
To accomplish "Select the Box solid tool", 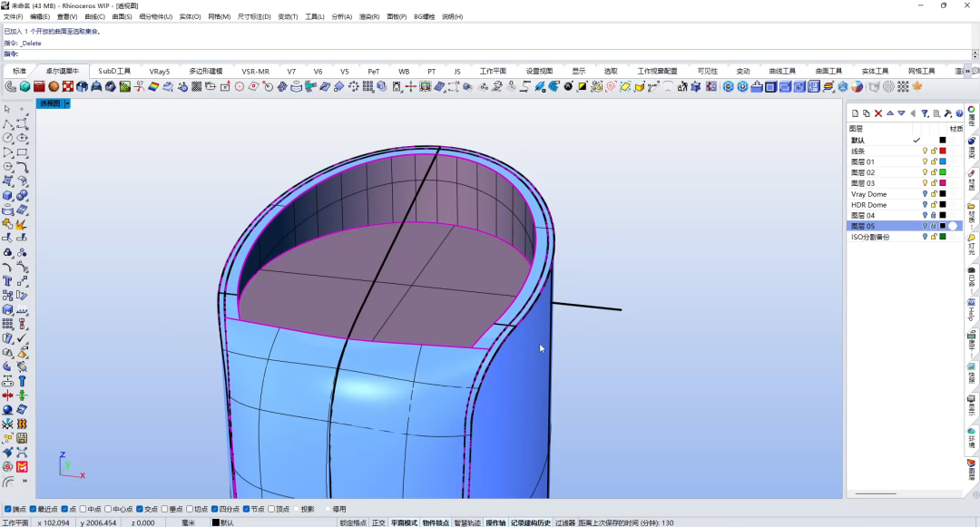I will tap(7, 195).
